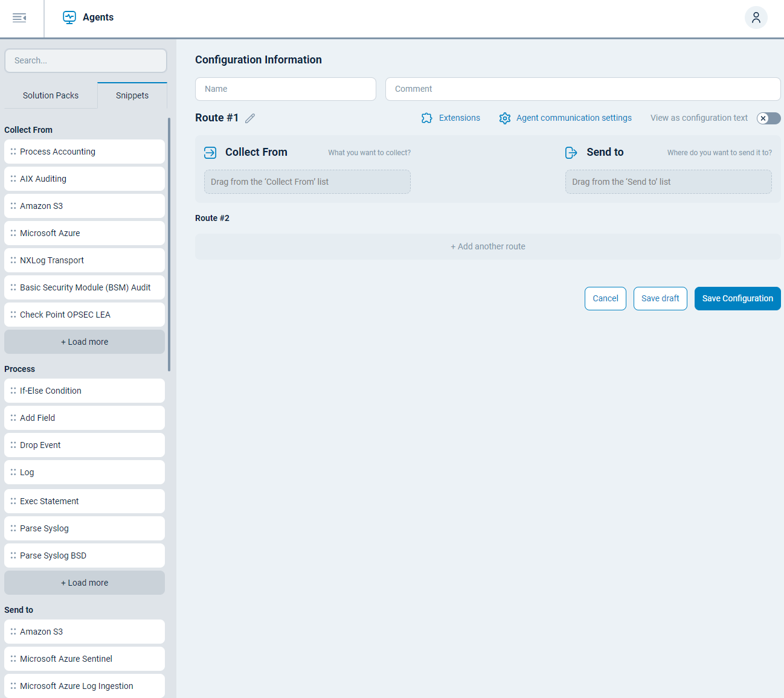This screenshot has width=784, height=698.
Task: Load more Process snippets
Action: [x=84, y=582]
